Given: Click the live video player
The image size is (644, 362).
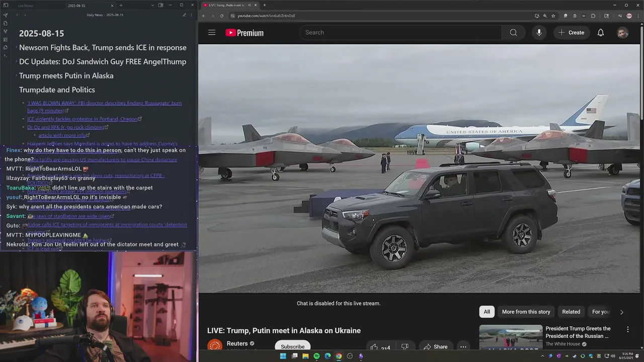Looking at the screenshot, I should point(419,168).
